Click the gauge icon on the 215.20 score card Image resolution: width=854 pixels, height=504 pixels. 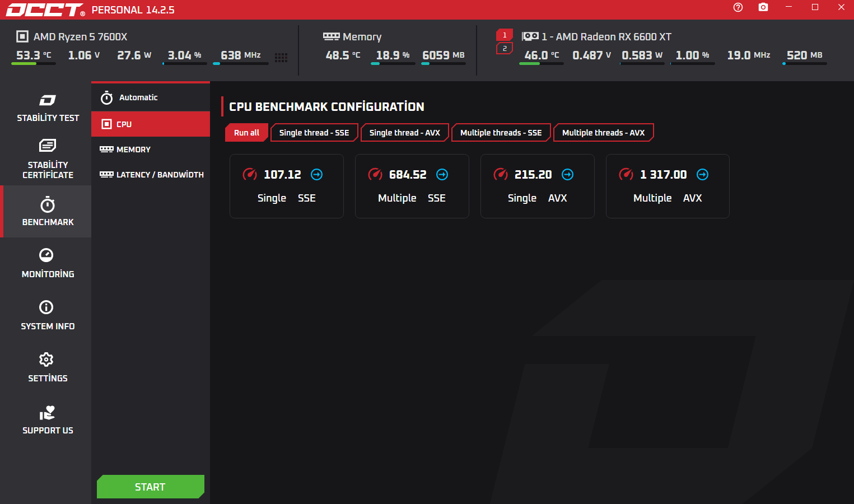point(501,174)
